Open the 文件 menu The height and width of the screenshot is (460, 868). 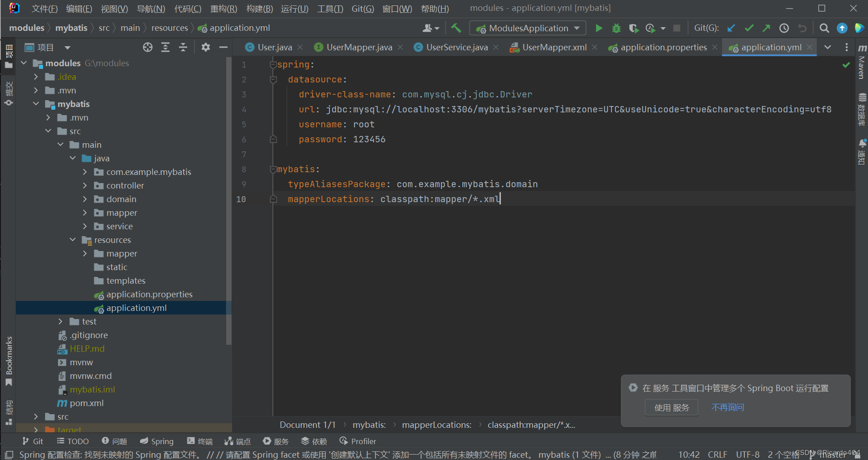point(44,8)
